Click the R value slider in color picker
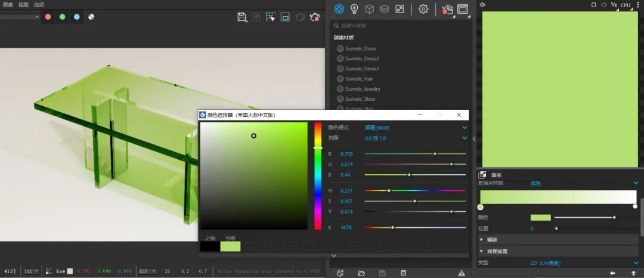This screenshot has width=644, height=278. click(x=415, y=154)
